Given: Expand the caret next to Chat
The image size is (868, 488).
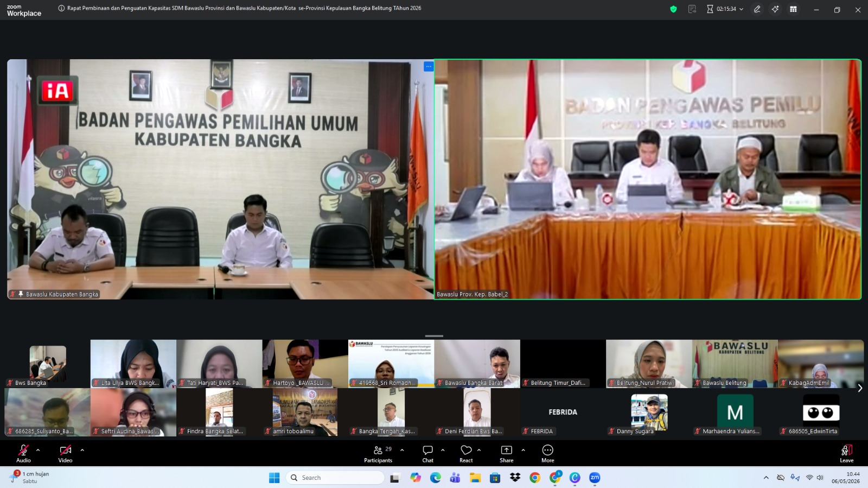Looking at the screenshot, I should 443,450.
